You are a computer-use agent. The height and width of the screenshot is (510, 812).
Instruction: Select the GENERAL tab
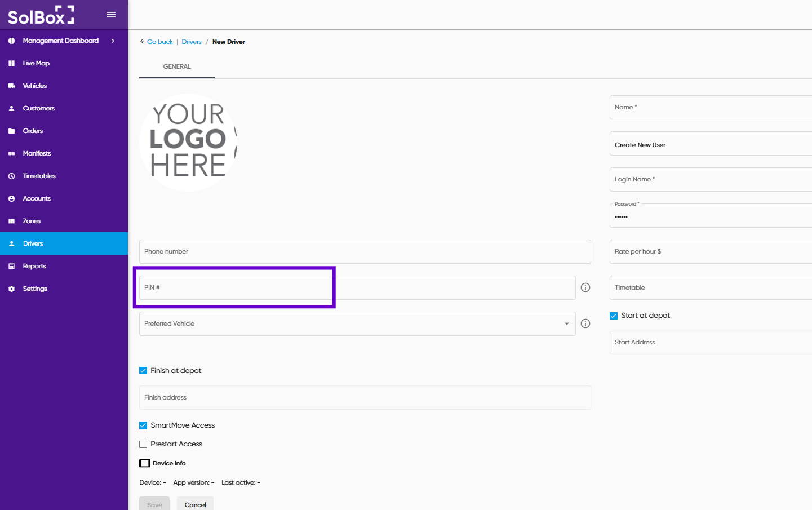pyautogui.click(x=177, y=66)
